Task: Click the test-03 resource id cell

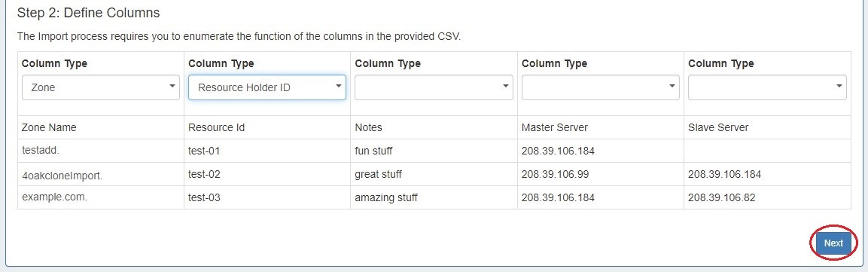Action: [x=267, y=197]
